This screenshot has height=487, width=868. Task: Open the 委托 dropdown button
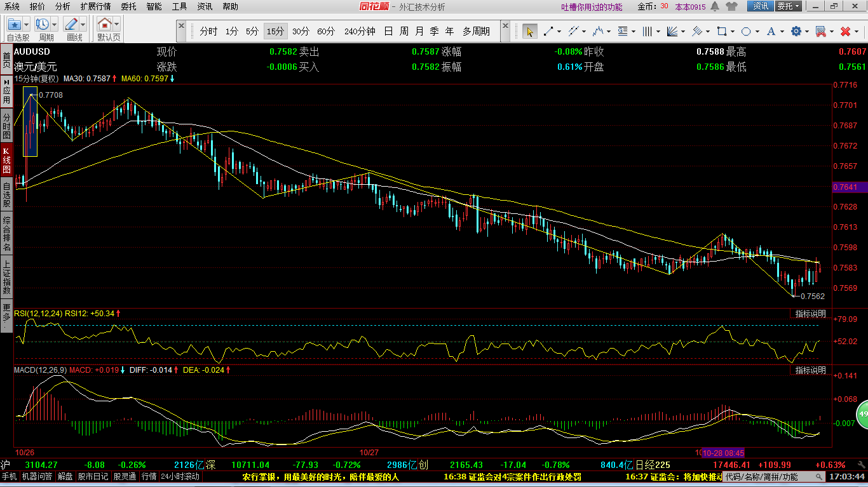coord(789,6)
